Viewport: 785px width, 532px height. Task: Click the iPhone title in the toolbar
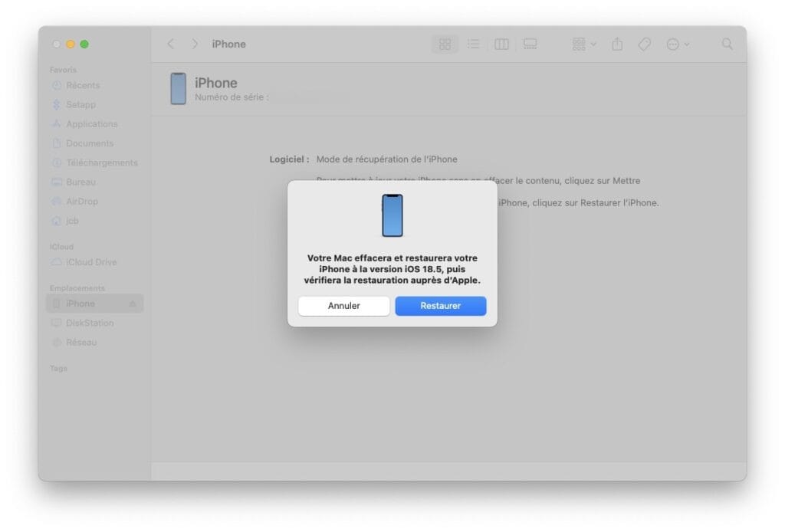228,44
